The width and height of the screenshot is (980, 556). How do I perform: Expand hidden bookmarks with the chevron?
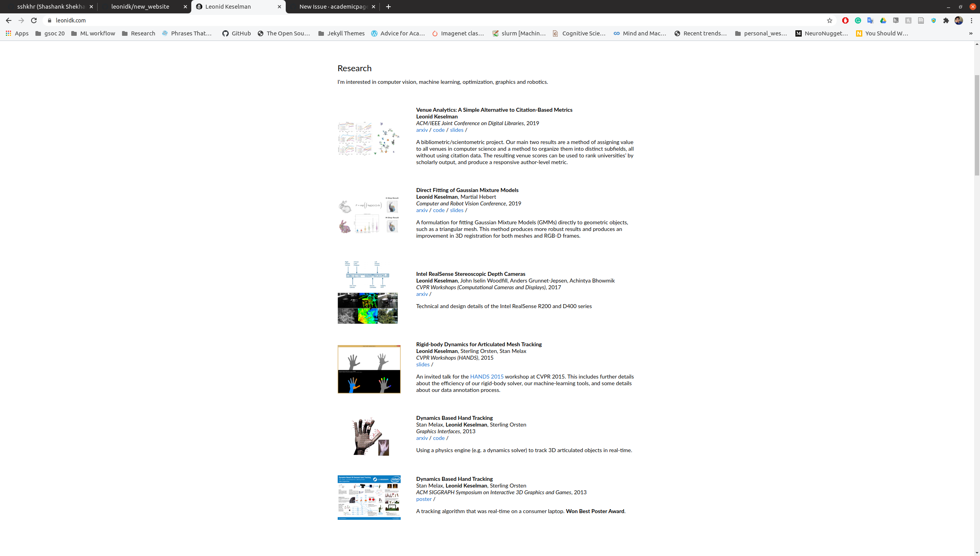click(971, 33)
